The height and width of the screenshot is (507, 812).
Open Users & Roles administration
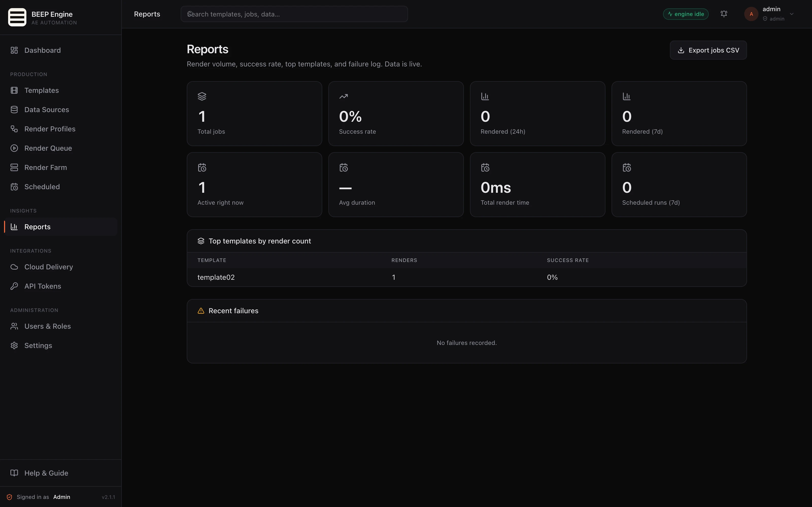click(x=60, y=326)
